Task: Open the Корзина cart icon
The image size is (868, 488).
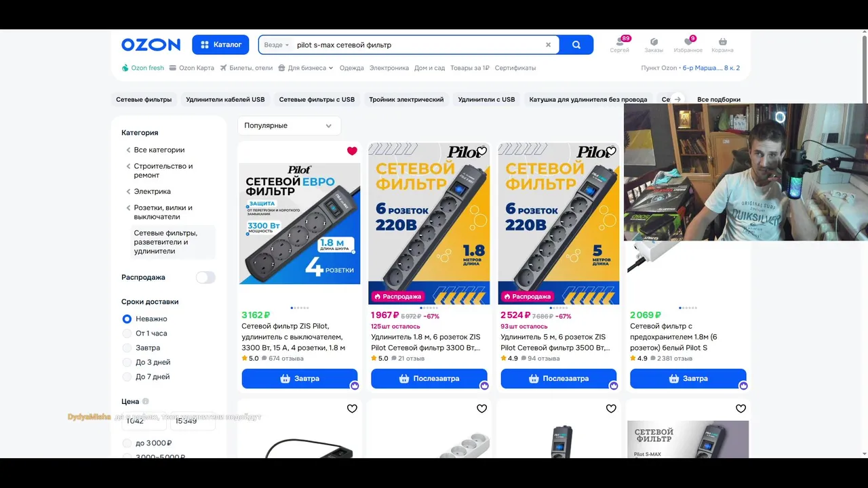Action: pos(722,45)
